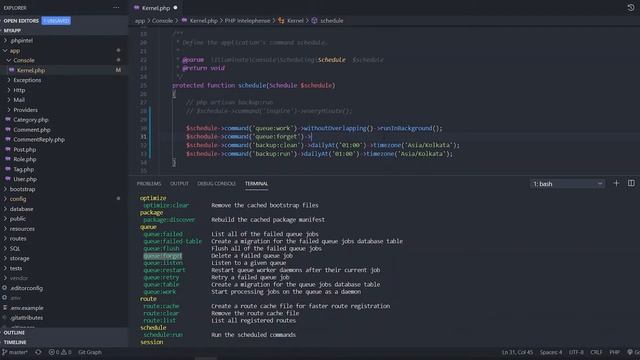Expand the storage folder

pos(5,258)
